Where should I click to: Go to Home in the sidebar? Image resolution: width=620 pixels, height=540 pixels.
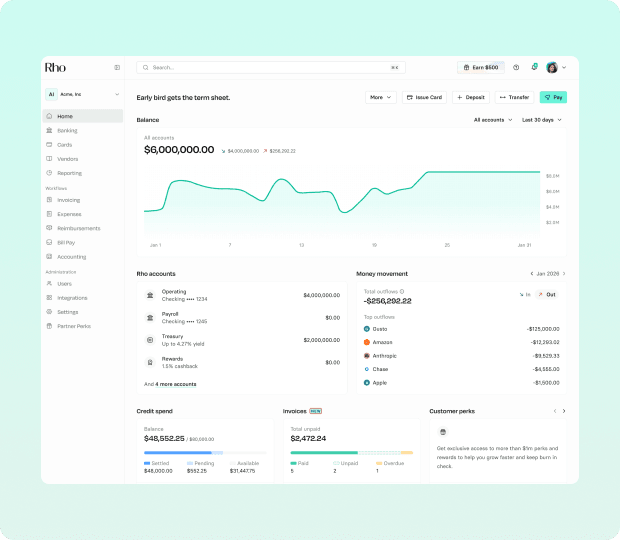[x=83, y=116]
